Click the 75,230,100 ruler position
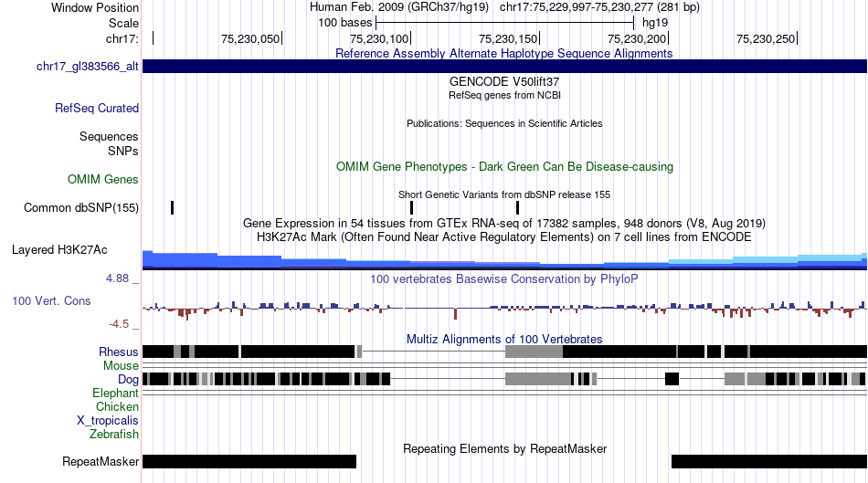This screenshot has width=868, height=483. [x=379, y=38]
